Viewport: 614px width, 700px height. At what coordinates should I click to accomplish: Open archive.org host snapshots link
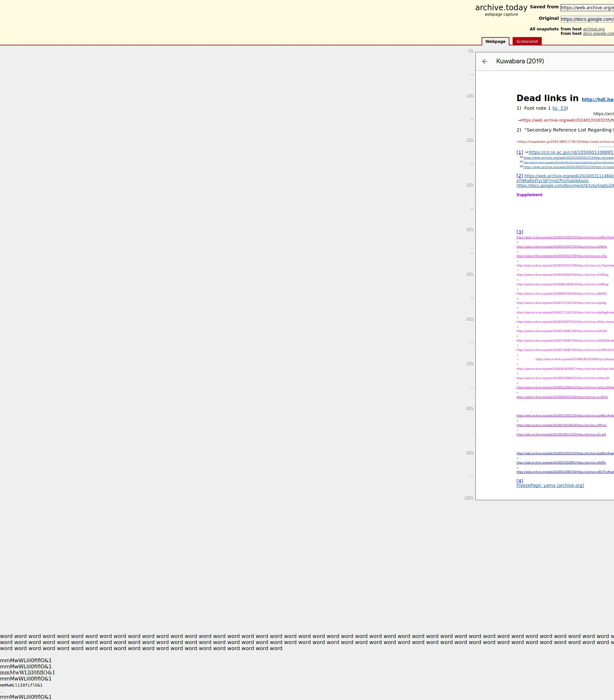[594, 29]
